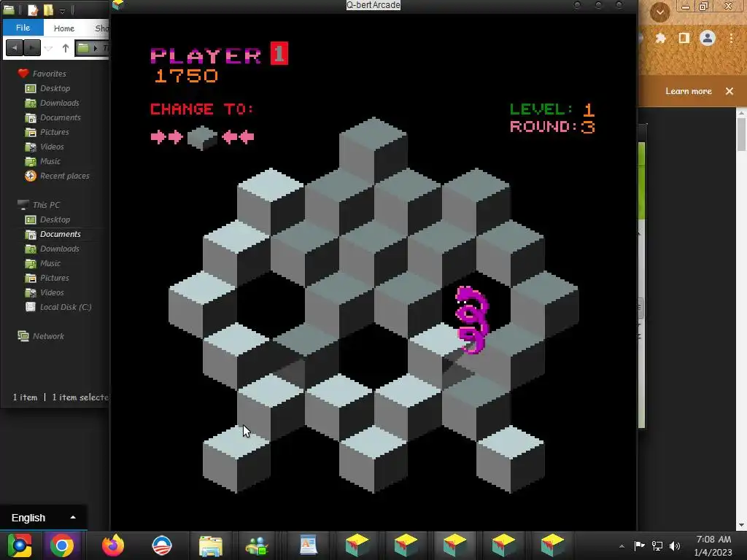Viewport: 747px width, 560px height.
Task: Minimize the Chrome window
Action: pos(686,6)
